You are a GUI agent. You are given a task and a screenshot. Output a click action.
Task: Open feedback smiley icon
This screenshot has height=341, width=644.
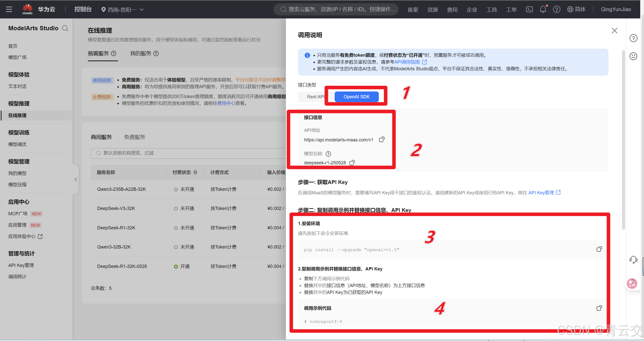633,56
